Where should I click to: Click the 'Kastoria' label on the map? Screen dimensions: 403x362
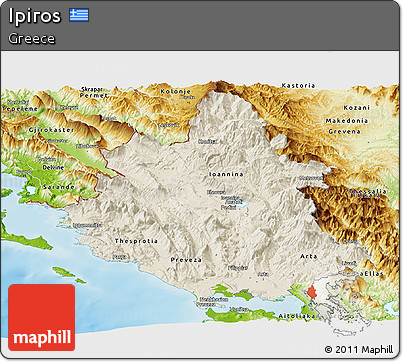298,86
